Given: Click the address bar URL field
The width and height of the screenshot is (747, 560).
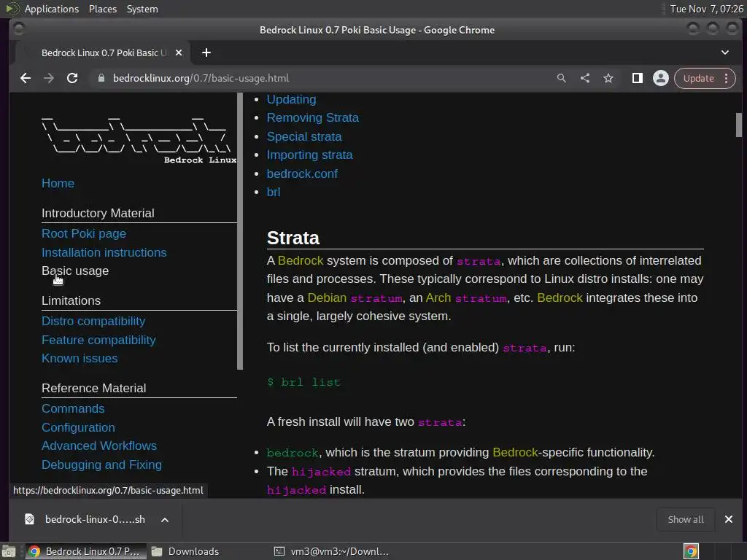Looking at the screenshot, I should (x=324, y=78).
